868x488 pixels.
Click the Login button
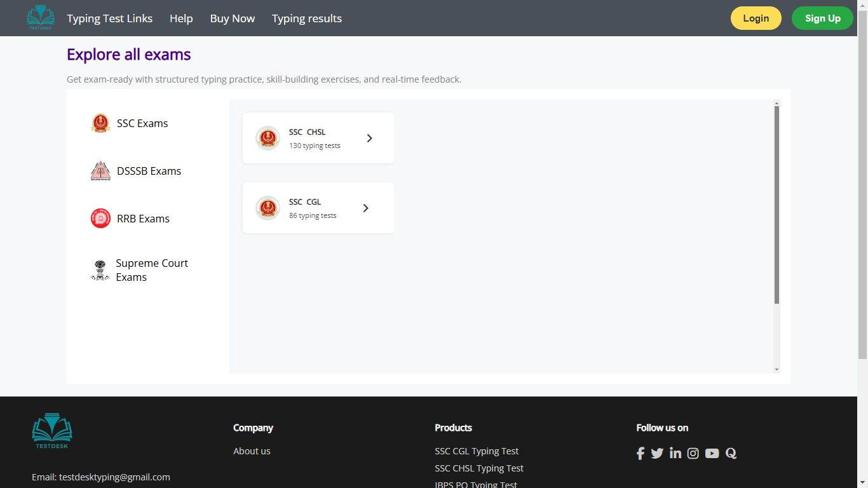756,18
